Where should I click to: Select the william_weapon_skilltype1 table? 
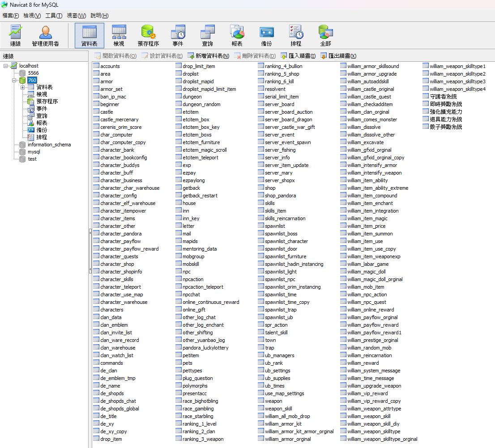tap(457, 66)
